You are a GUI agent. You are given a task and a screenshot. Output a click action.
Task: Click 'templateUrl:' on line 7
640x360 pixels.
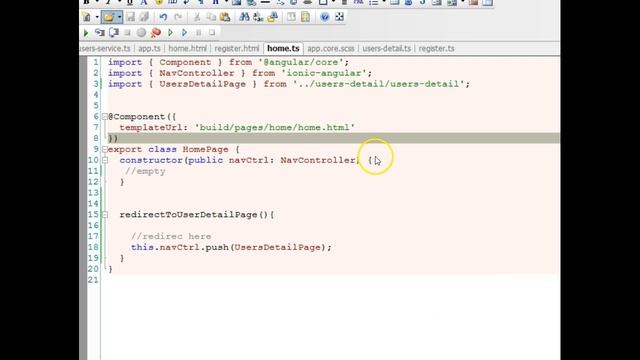[x=154, y=128]
